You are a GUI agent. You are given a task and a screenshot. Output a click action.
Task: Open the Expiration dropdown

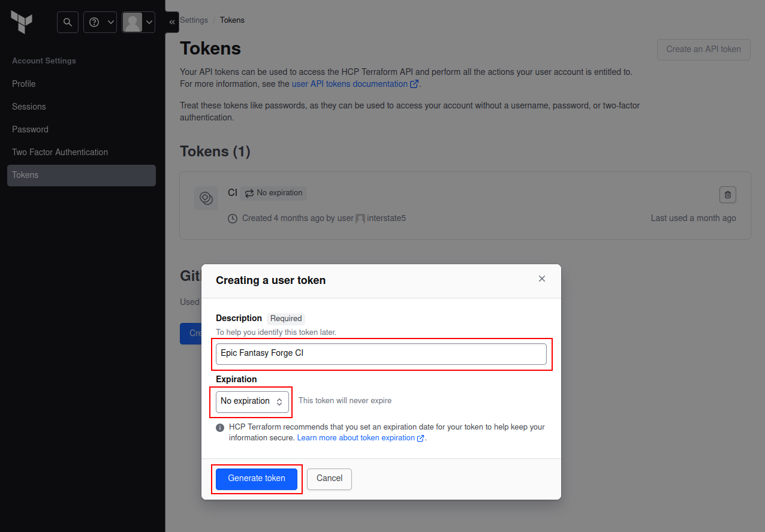tap(252, 401)
